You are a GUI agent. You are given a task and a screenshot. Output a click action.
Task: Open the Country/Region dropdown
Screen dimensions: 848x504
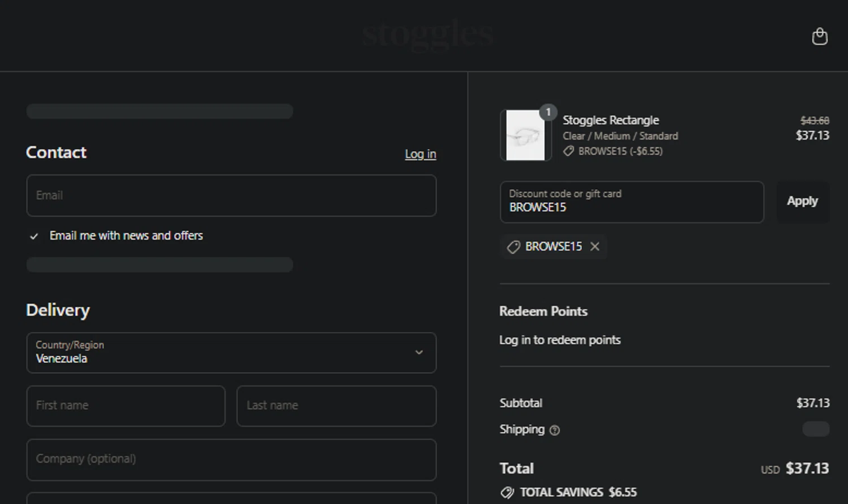point(231,353)
